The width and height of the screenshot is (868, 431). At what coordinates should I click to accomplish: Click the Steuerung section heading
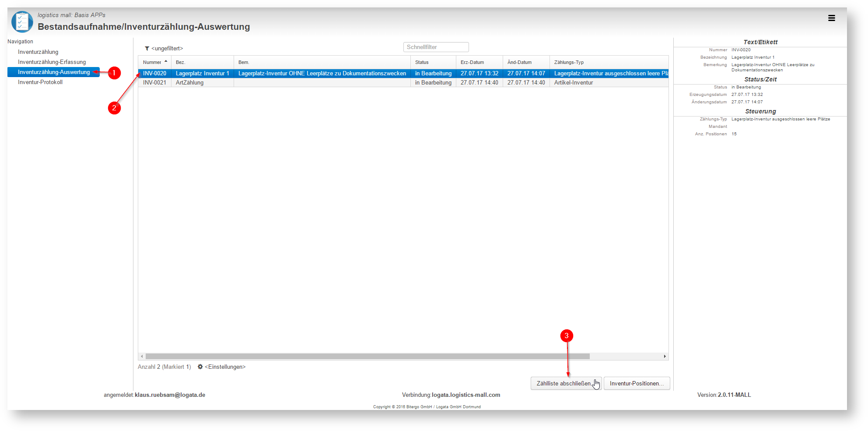pos(760,111)
